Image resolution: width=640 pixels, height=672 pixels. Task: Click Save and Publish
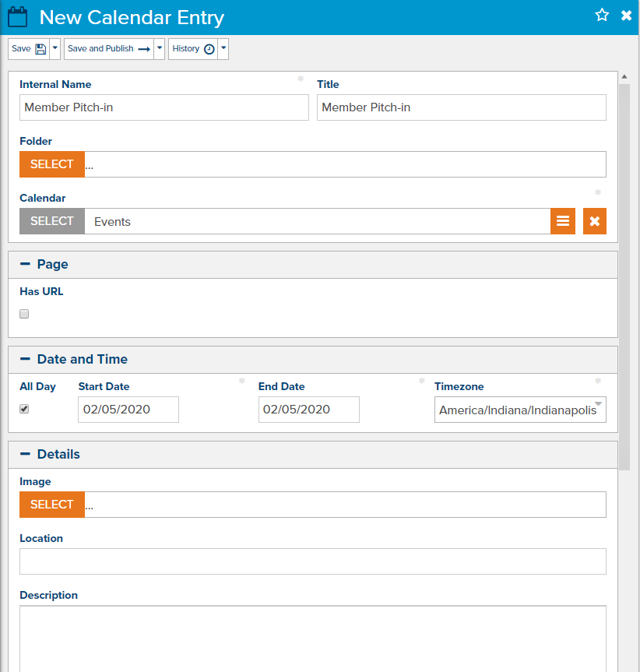click(109, 49)
